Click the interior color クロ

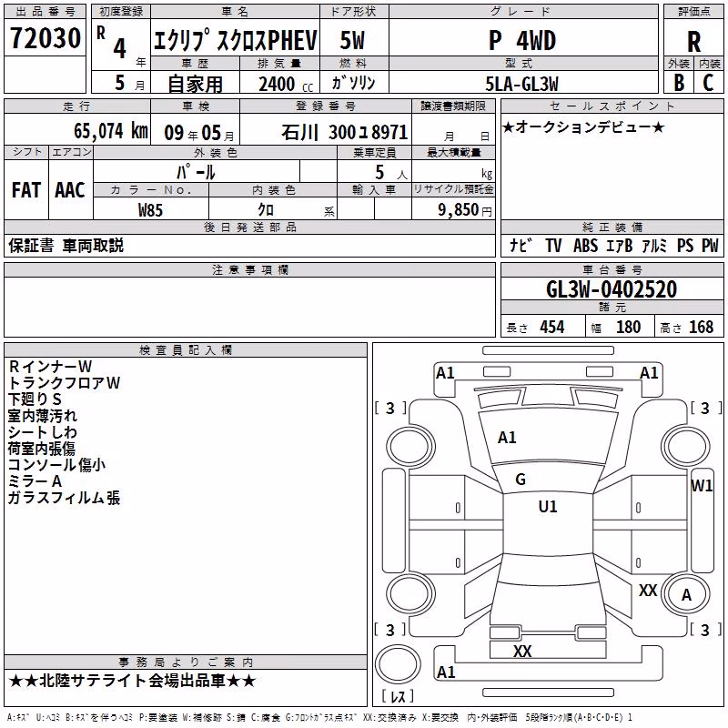coord(266,210)
